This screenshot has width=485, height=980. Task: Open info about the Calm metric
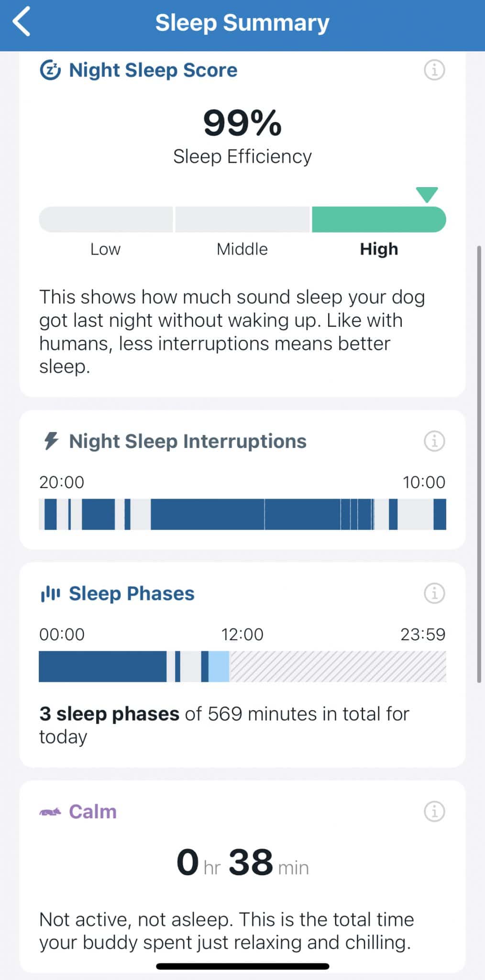pyautogui.click(x=434, y=811)
